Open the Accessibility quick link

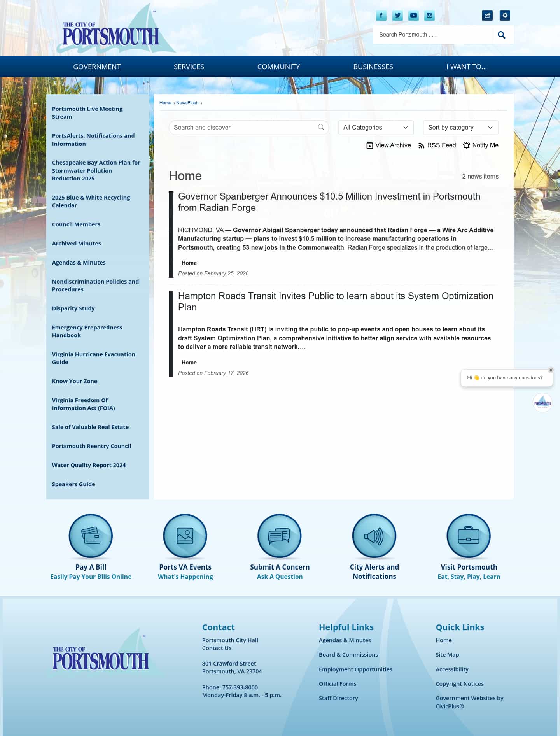452,669
